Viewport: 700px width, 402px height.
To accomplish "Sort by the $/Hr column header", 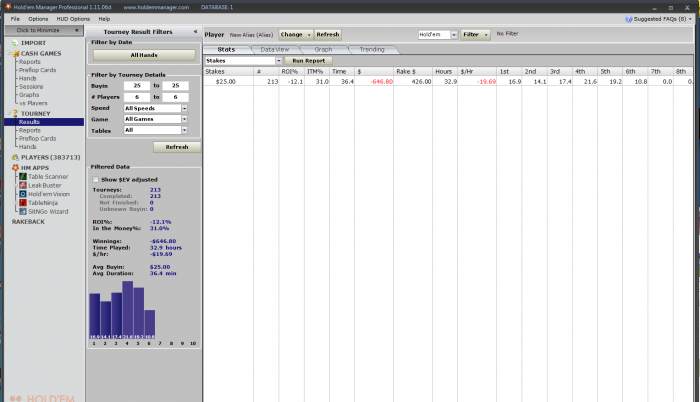I will 477,71.
